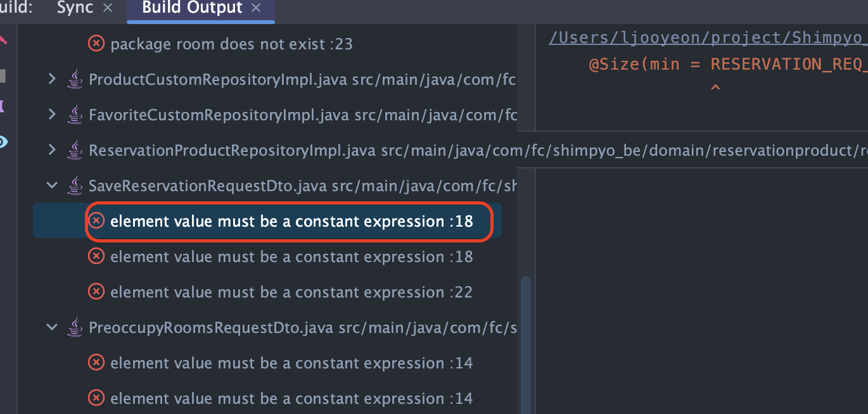This screenshot has width=868, height=414.
Task: Collapse PreoccupyRoomsRequestDto.java node
Action: (x=53, y=327)
